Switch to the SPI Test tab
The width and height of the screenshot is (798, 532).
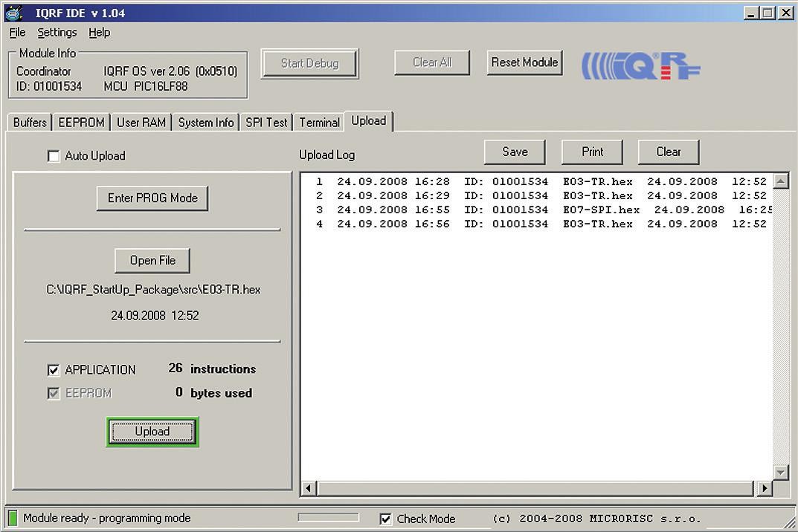[267, 123]
